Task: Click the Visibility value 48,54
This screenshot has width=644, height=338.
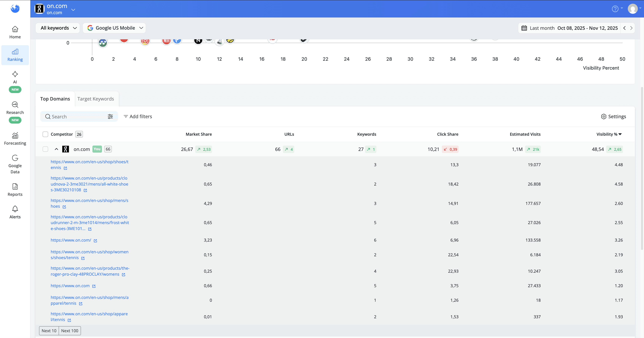Action: 598,149
